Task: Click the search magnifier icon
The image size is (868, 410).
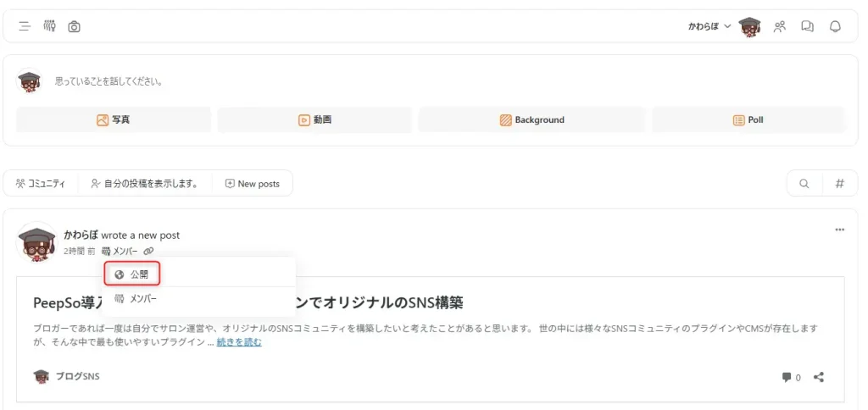Action: pyautogui.click(x=804, y=184)
